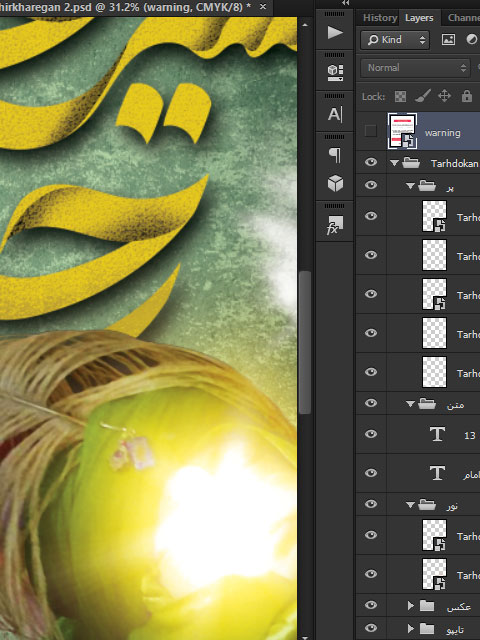Hide the عکس group
This screenshot has width=480, height=640.
point(371,605)
